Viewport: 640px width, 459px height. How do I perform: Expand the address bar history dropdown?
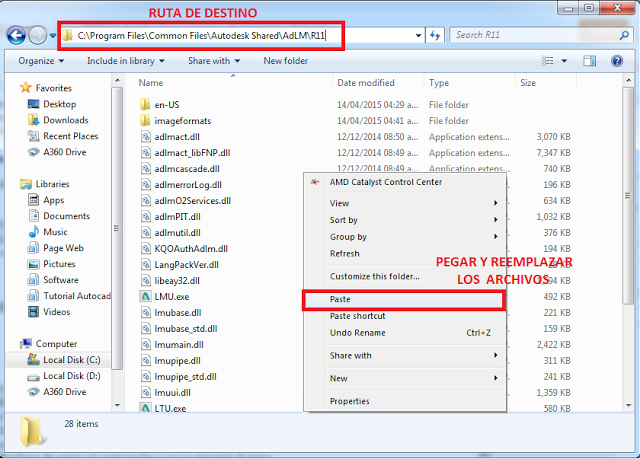coord(418,35)
